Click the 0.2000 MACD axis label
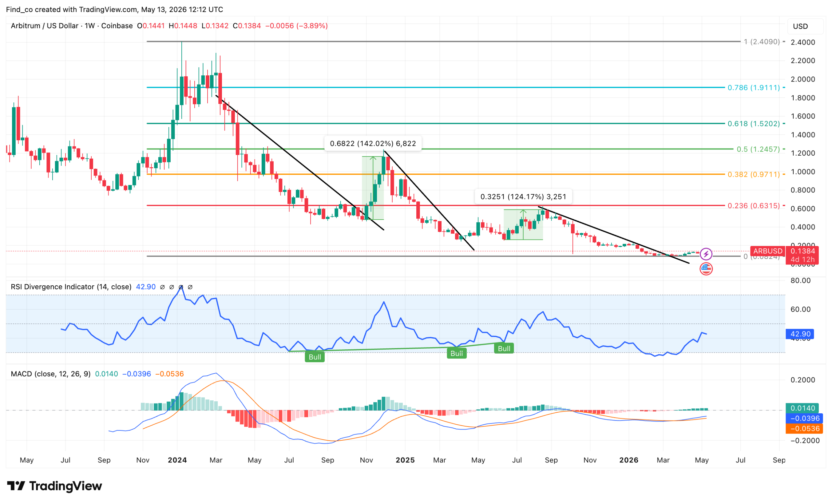This screenshot has width=832, height=504. [x=803, y=380]
